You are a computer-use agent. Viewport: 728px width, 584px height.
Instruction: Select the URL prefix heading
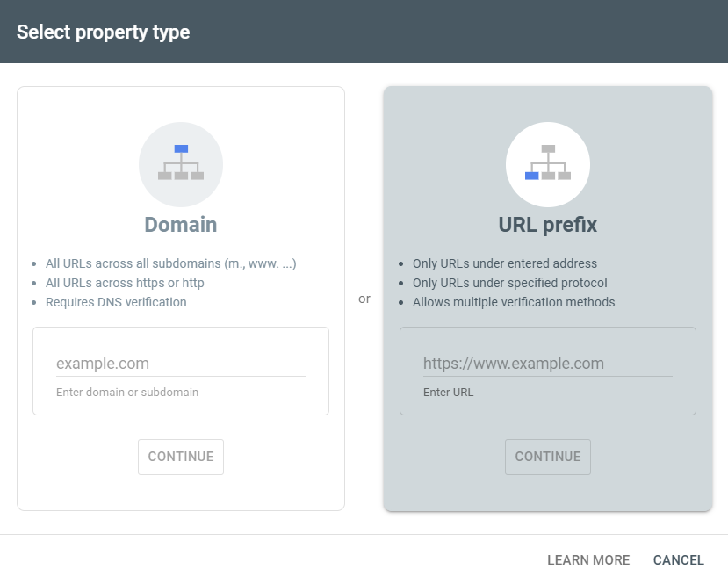(548, 225)
